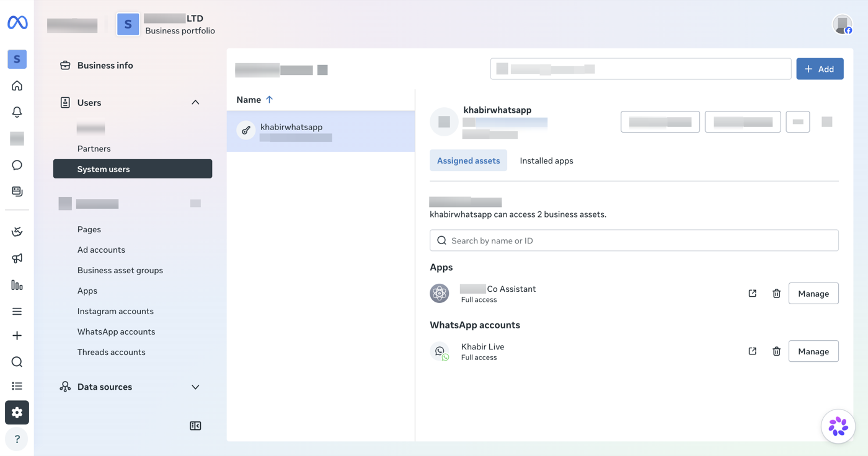Open Co Assistant app in new window
868x456 pixels.
753,294
